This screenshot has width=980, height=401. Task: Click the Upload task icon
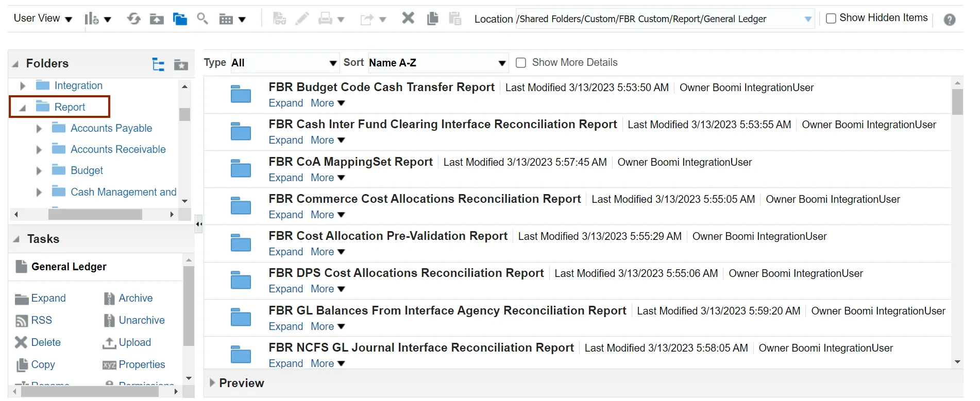pos(109,343)
